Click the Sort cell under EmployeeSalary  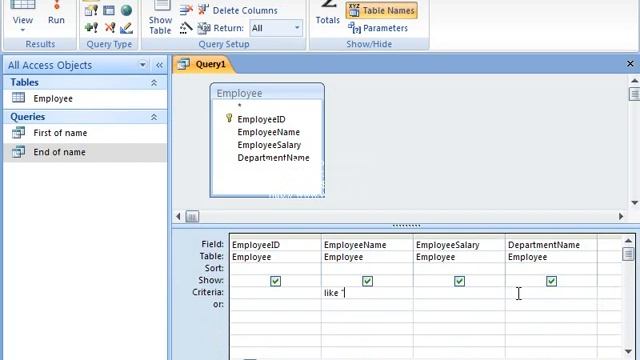click(x=459, y=269)
